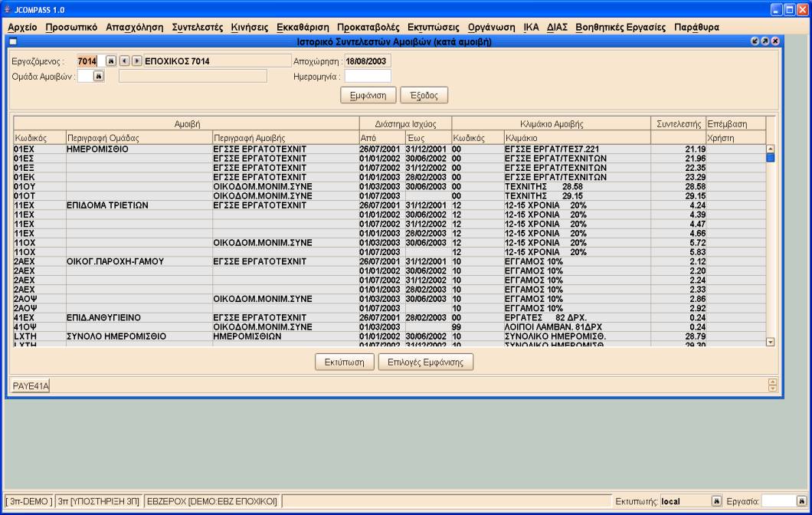
Task: Click the table scrollbar up arrow
Action: (770, 149)
